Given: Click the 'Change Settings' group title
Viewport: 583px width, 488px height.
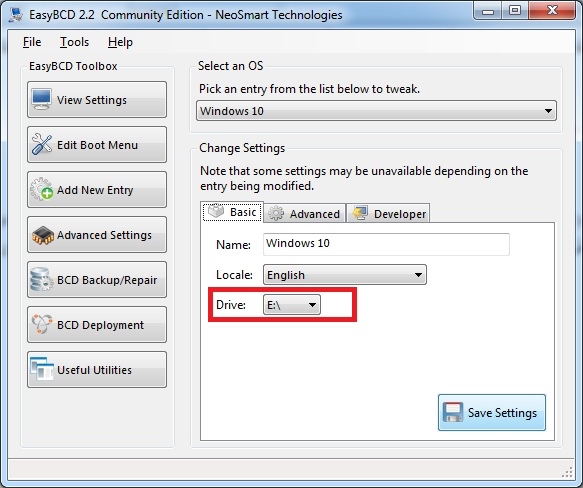Looking at the screenshot, I should (x=242, y=148).
